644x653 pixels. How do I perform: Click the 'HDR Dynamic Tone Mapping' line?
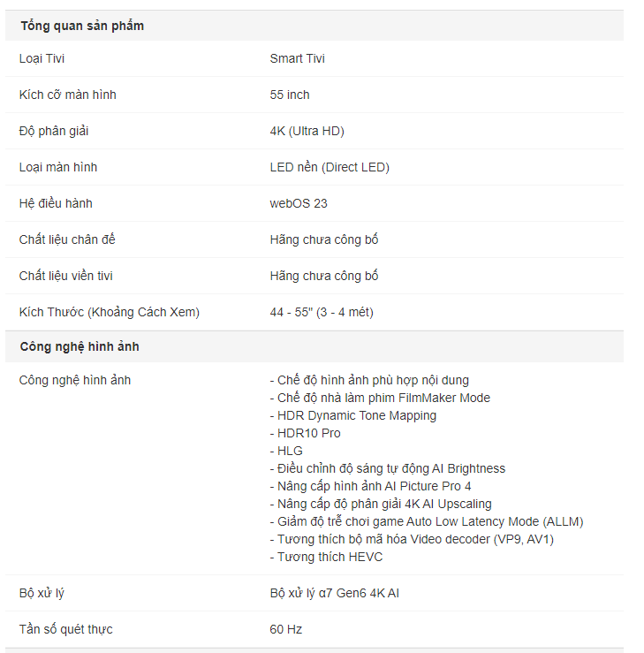pyautogui.click(x=353, y=415)
